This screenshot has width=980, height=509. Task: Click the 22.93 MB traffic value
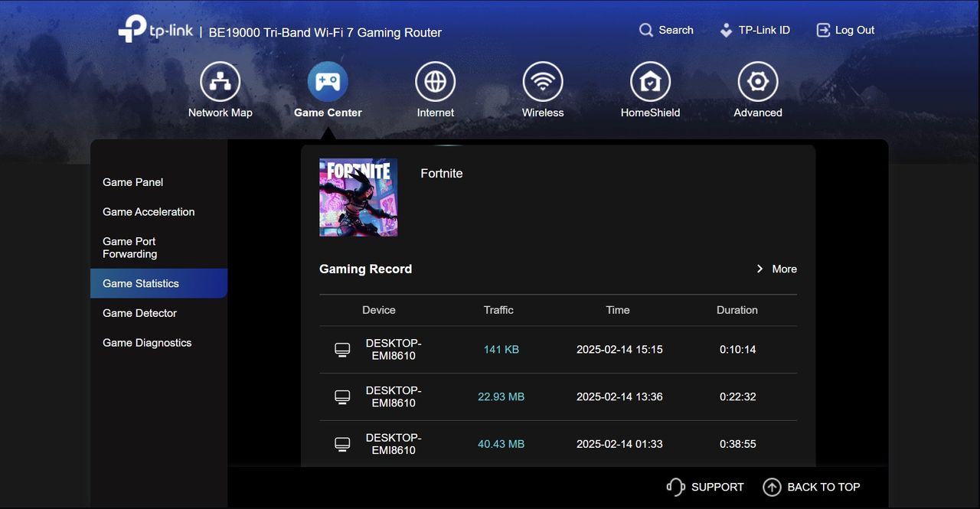coord(501,396)
